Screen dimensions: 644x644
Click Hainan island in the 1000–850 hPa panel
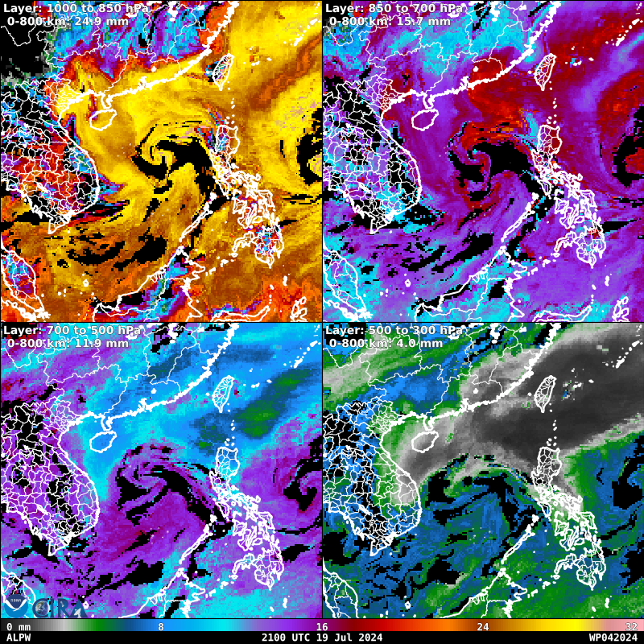coord(102,118)
